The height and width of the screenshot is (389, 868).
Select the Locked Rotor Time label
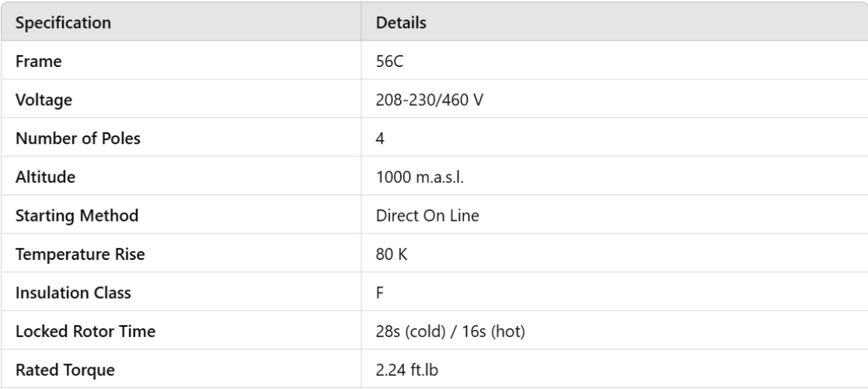coord(85,332)
